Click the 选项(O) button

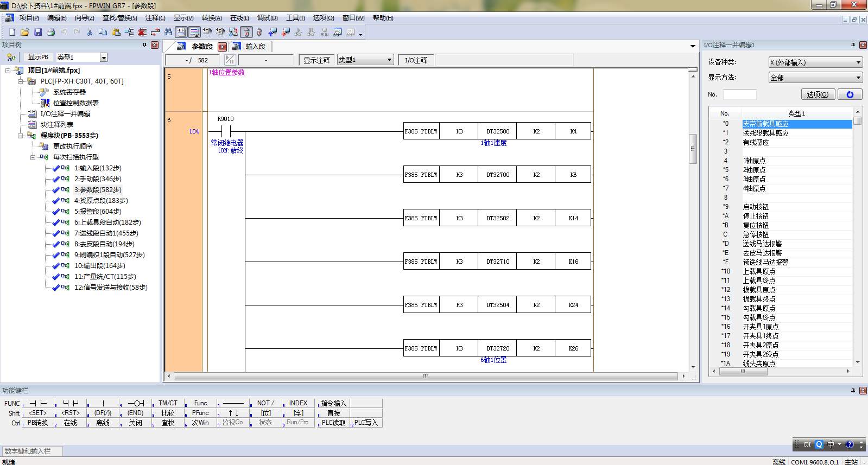pyautogui.click(x=818, y=94)
